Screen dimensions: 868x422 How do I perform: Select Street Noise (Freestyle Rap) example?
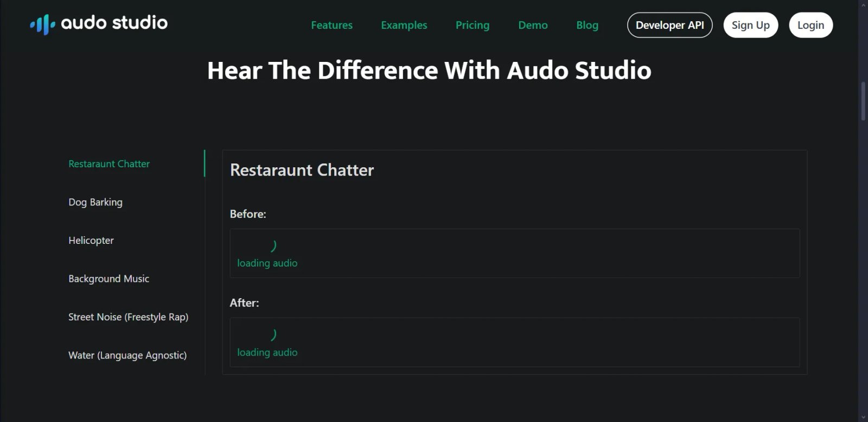(x=128, y=317)
